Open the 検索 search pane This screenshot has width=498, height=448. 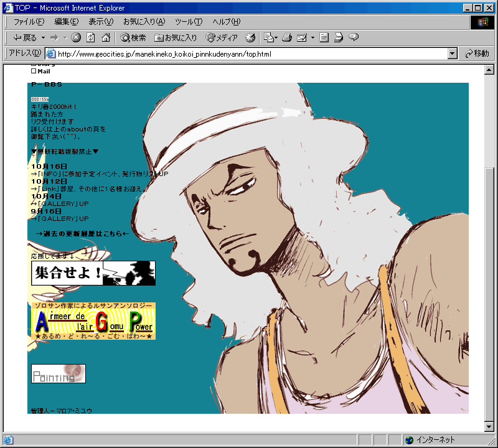pyautogui.click(x=133, y=38)
